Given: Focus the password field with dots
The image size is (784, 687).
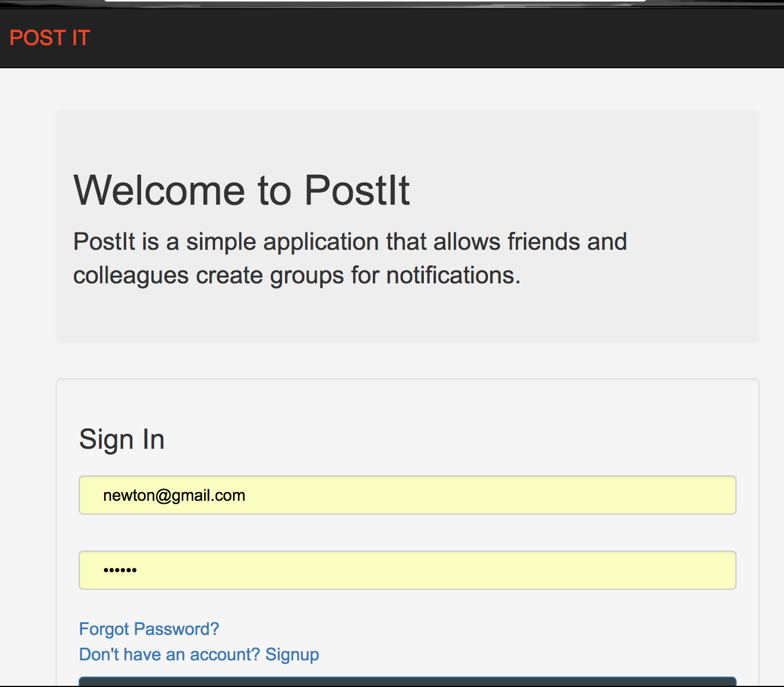Looking at the screenshot, I should coord(407,570).
